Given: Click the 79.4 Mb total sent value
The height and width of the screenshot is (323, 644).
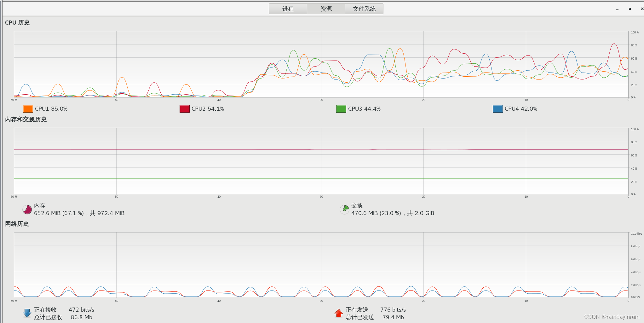Looking at the screenshot, I should pyautogui.click(x=393, y=317).
